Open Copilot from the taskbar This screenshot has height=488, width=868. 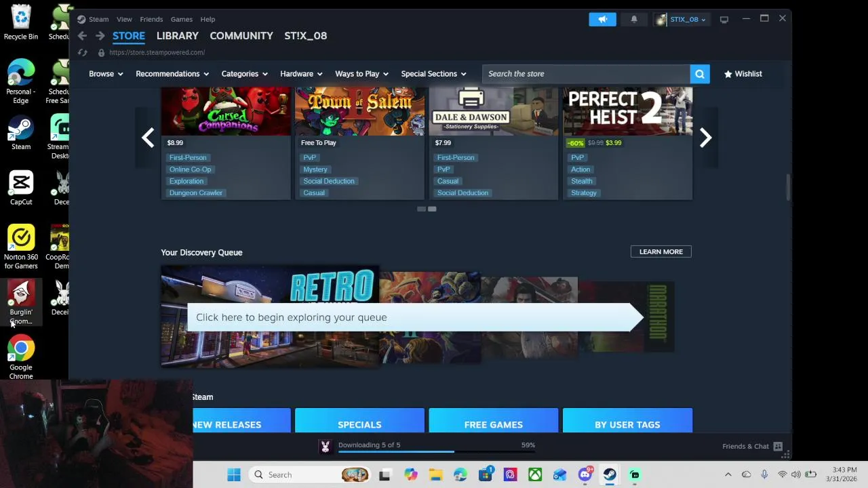coord(410,474)
